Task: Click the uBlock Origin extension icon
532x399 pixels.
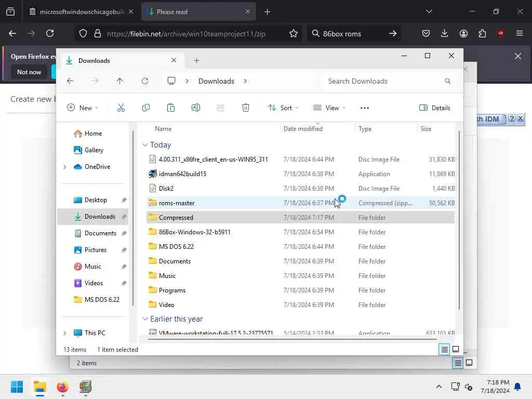Action: coord(501,33)
